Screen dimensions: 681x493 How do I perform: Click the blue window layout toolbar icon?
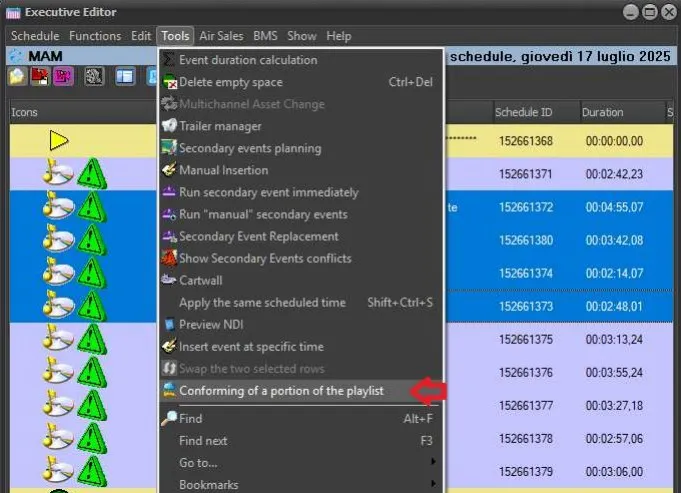[125, 76]
